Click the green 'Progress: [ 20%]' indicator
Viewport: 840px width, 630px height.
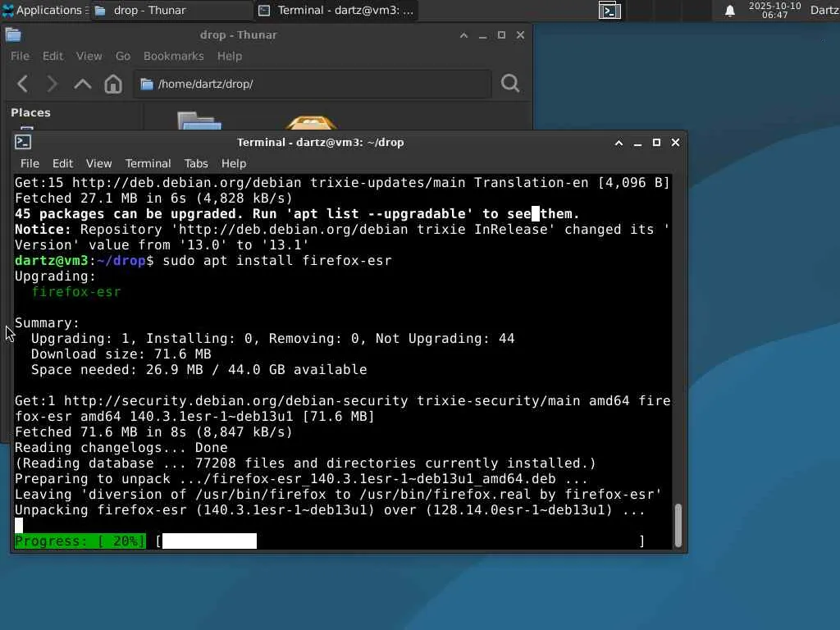[x=80, y=541]
